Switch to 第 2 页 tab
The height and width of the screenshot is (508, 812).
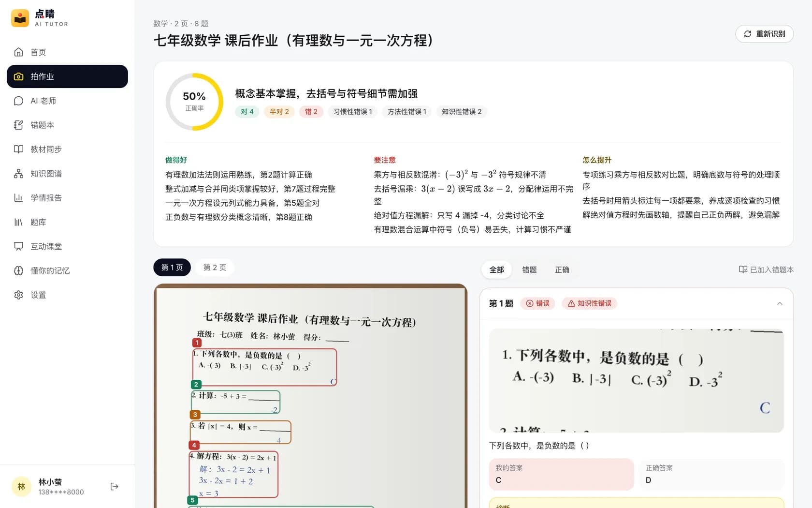click(215, 268)
